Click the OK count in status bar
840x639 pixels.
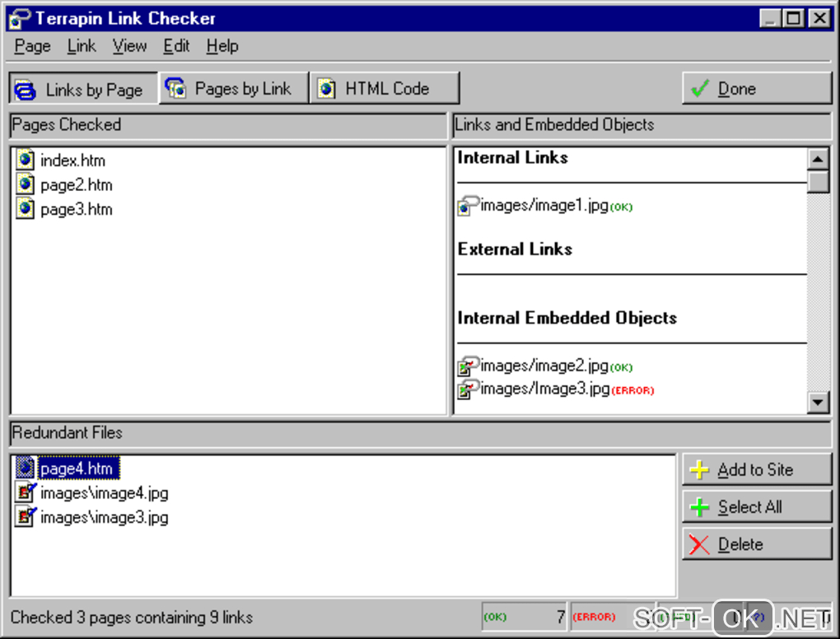tap(524, 617)
